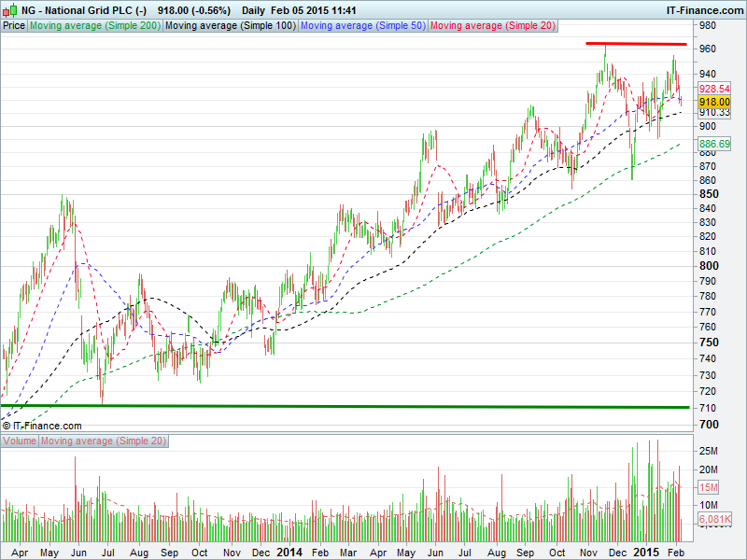Open the Volume indicator label
Viewport: 747px width, 560px height.
click(x=20, y=441)
